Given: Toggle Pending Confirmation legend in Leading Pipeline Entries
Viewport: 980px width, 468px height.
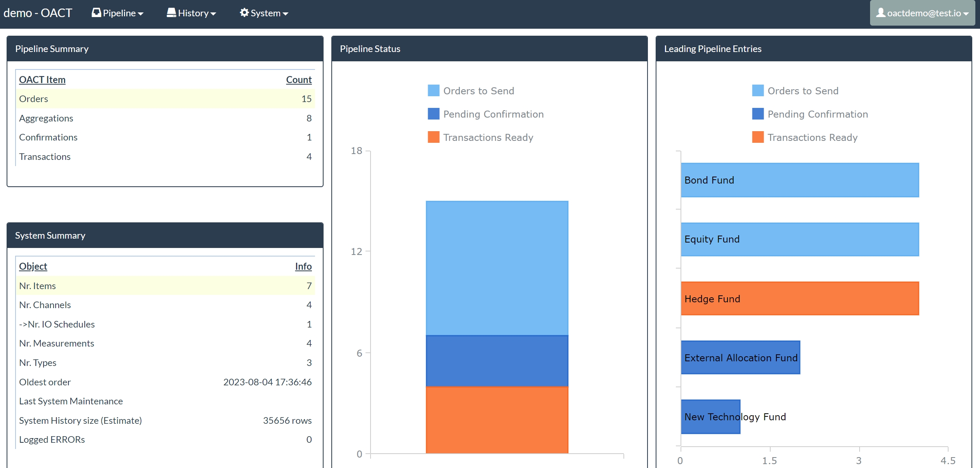Looking at the screenshot, I should coord(817,114).
